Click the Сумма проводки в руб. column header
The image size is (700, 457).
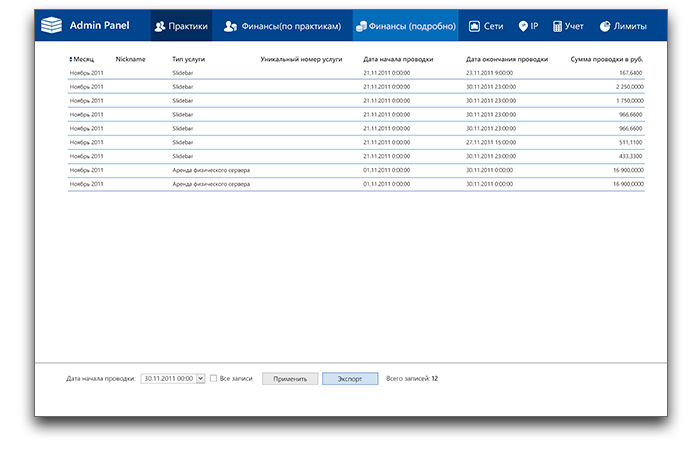click(x=606, y=59)
